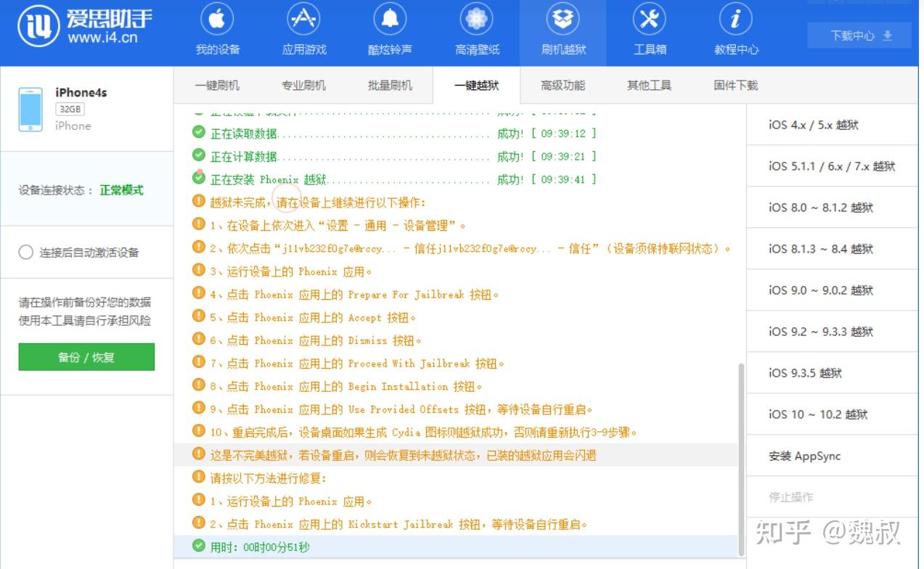Choose iOS 10 ~ 10.2 越狱

pos(832,414)
